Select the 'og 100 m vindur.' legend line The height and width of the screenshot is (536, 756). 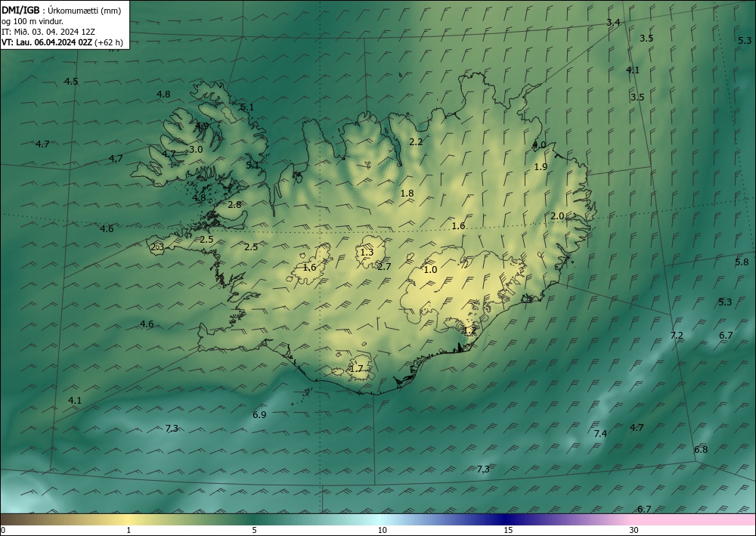(x=33, y=20)
